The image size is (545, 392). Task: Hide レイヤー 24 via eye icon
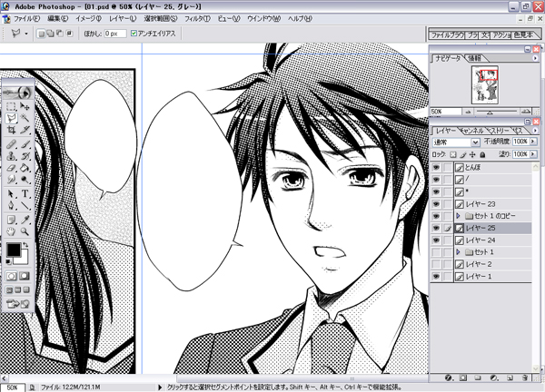coord(436,240)
